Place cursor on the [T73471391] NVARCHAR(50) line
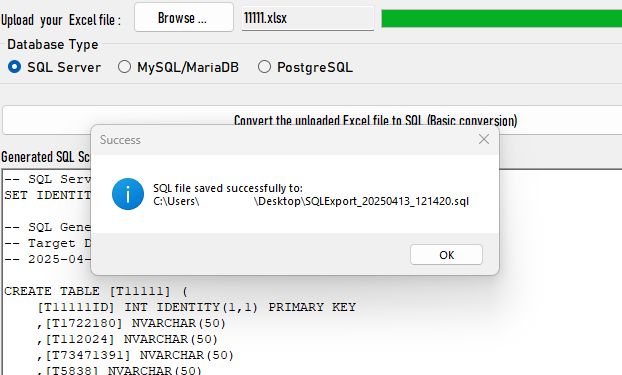 [135, 355]
